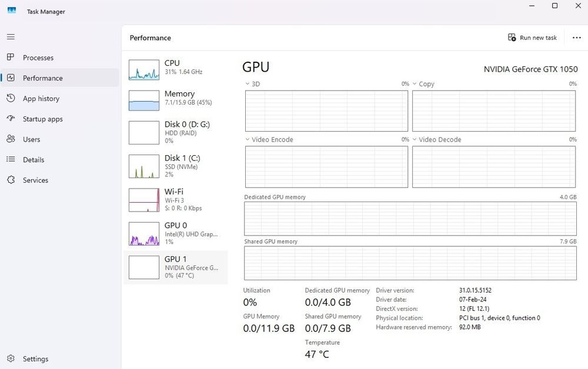Image resolution: width=588 pixels, height=369 pixels.
Task: Expand the Copy engine dropdown chevron
Action: 415,84
